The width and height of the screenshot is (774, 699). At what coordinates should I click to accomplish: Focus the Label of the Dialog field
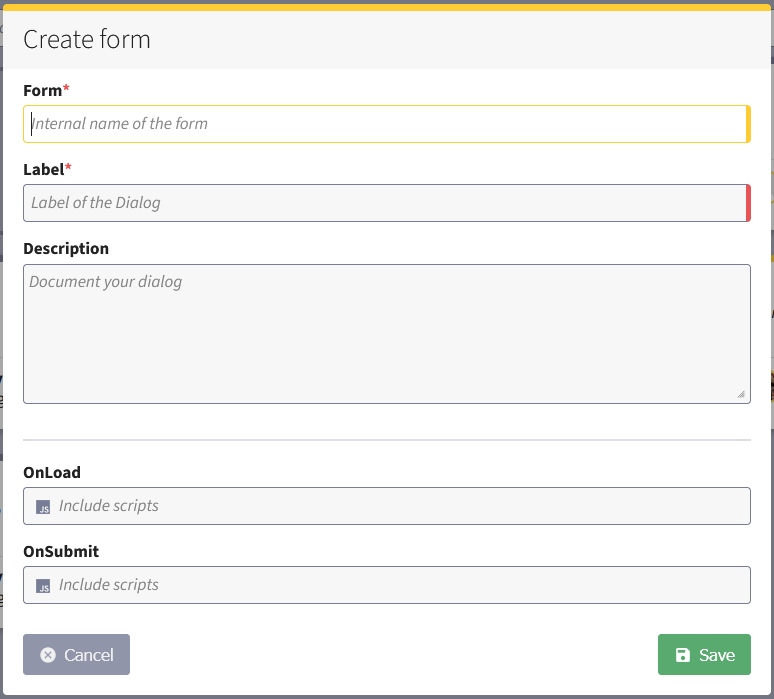tap(387, 203)
